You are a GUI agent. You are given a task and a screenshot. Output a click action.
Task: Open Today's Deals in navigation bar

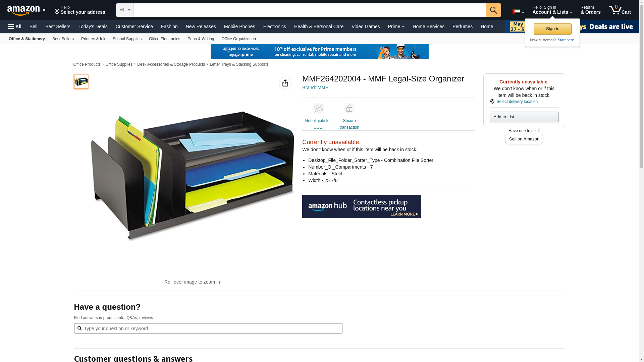click(93, 26)
